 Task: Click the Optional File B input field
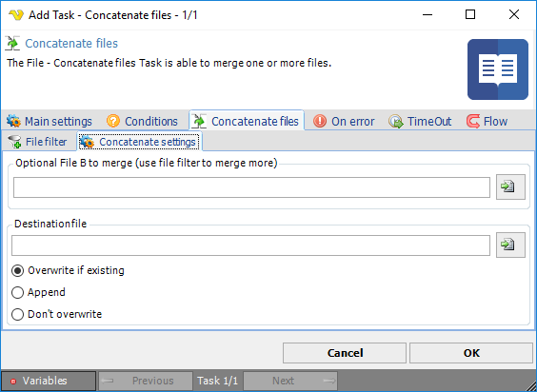click(x=251, y=187)
